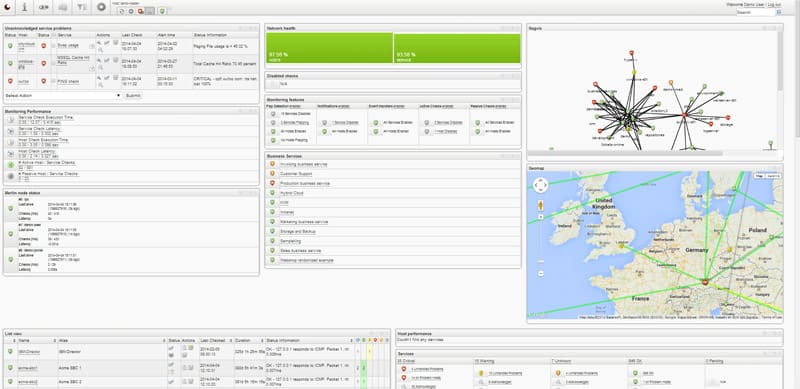Image resolution: width=800 pixels, height=389 pixels.
Task: Open the round disc menu icon in the top bar
Action: pos(101,7)
